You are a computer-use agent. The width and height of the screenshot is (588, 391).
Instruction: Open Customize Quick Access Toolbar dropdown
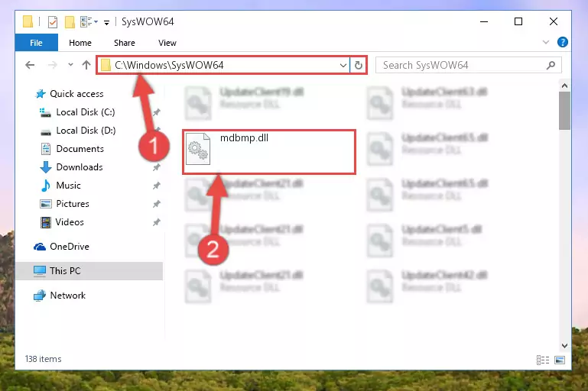click(x=107, y=23)
